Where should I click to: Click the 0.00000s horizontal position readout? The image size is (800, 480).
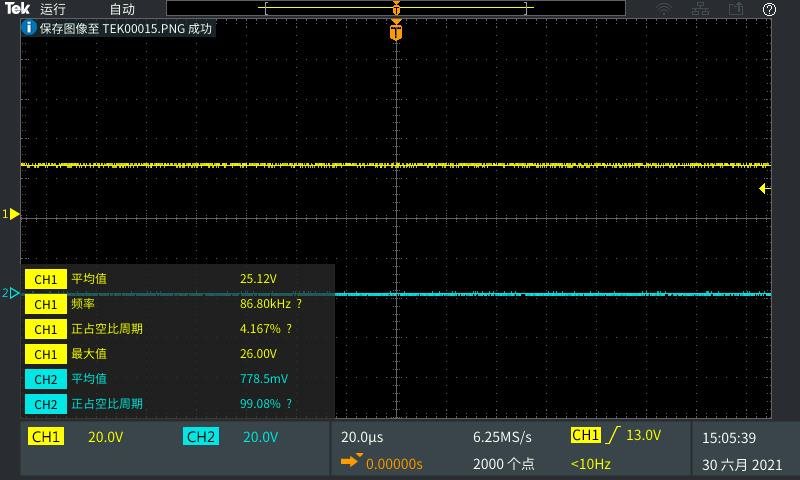pos(394,464)
